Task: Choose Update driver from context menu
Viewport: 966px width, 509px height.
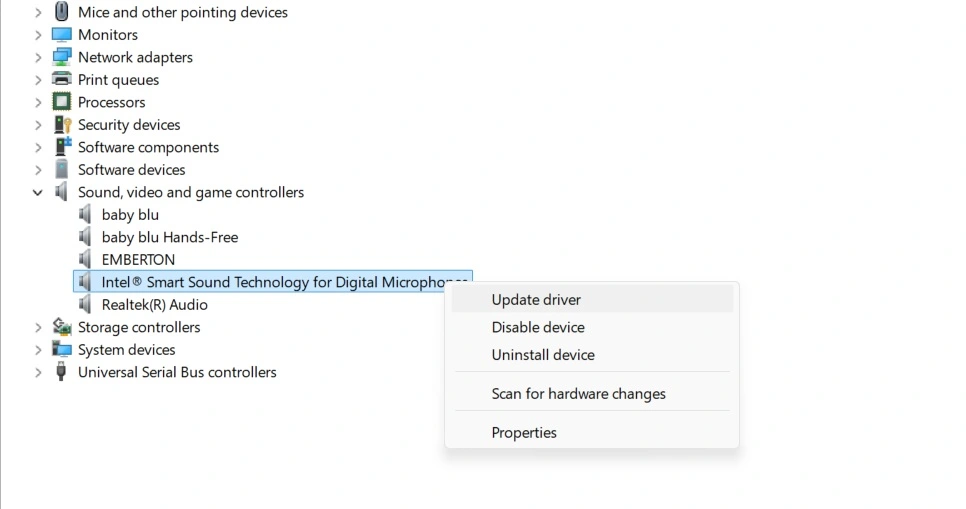Action: [x=592, y=299]
